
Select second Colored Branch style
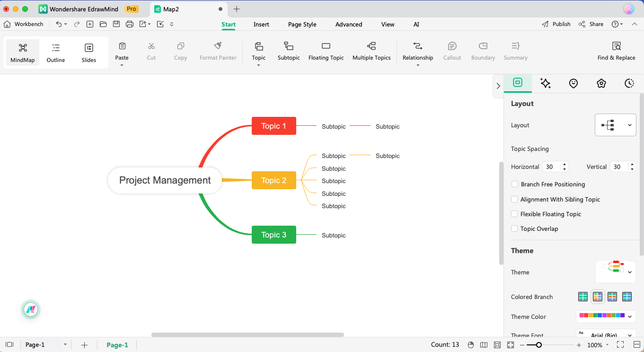coord(598,297)
